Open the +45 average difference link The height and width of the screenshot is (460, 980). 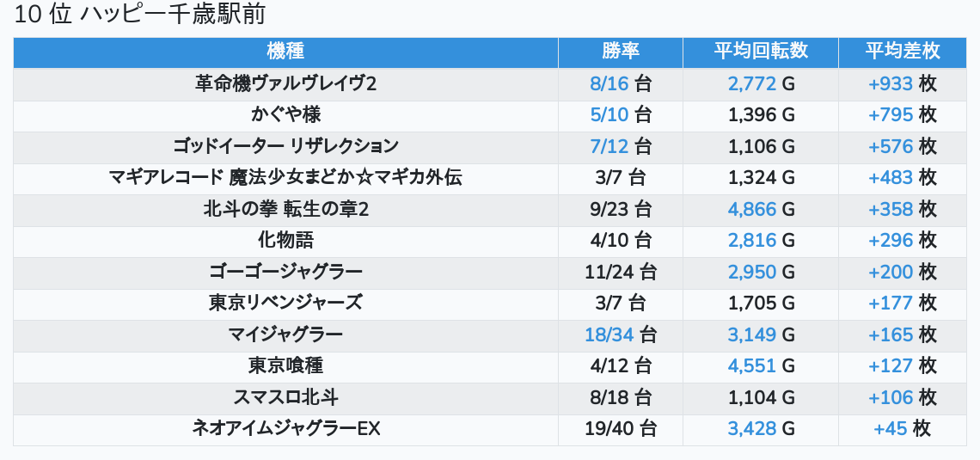point(891,428)
